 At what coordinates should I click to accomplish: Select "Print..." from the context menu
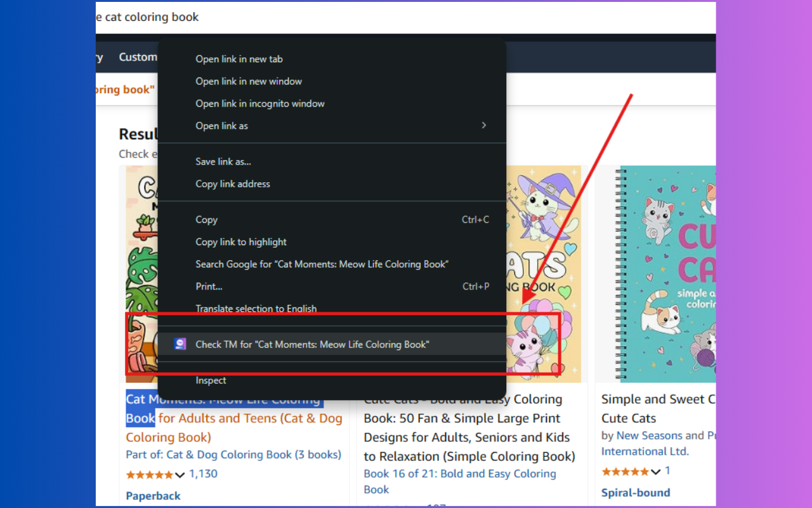332,286
